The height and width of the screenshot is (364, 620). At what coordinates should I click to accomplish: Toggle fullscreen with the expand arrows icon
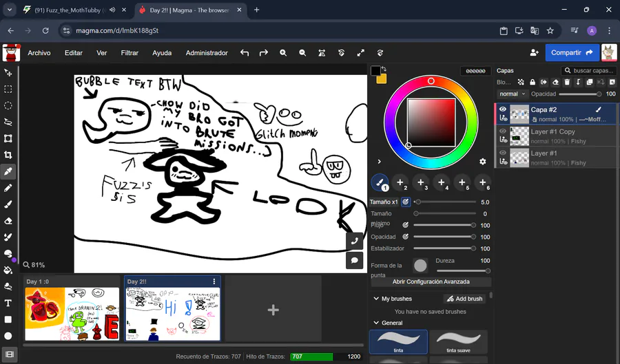tap(360, 53)
